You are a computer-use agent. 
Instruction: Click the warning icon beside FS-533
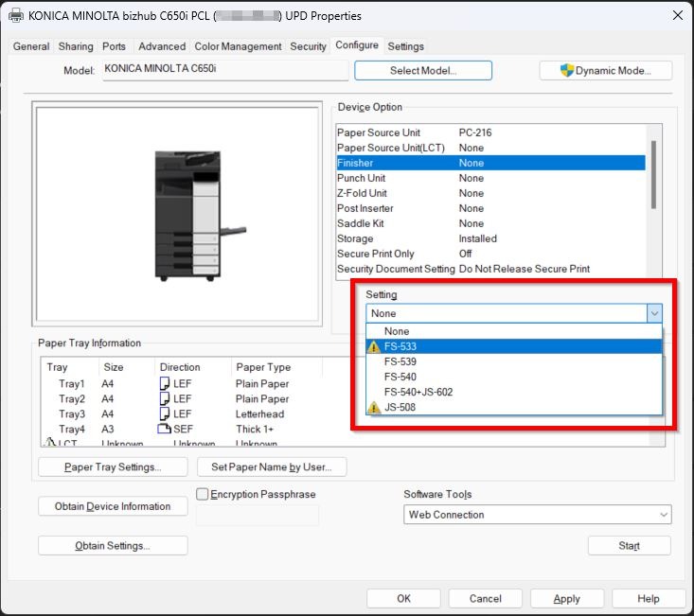(x=374, y=346)
